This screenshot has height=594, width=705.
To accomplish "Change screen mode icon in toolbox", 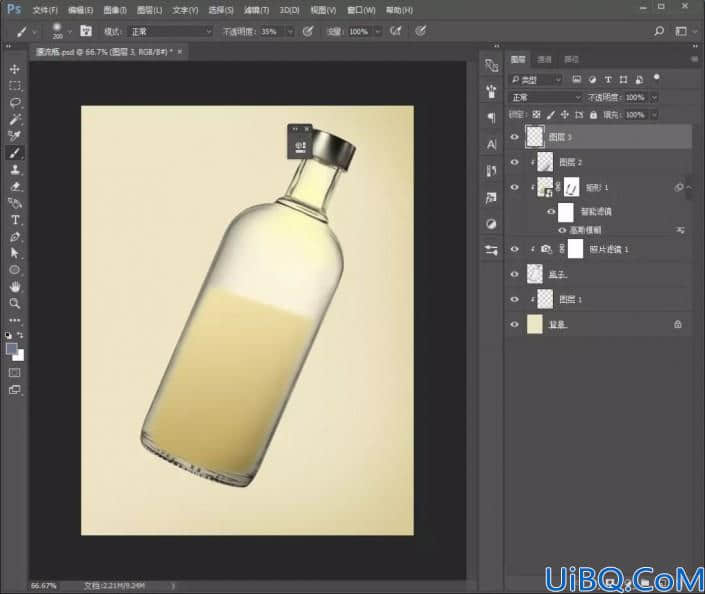I will point(14,389).
